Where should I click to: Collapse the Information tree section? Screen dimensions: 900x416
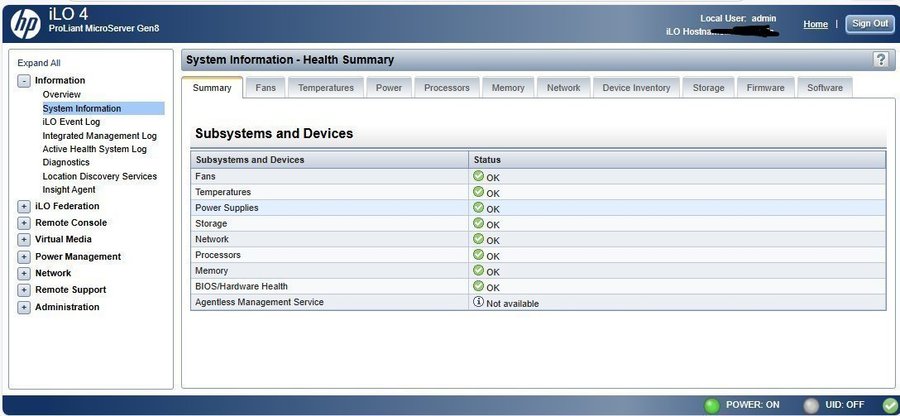24,80
